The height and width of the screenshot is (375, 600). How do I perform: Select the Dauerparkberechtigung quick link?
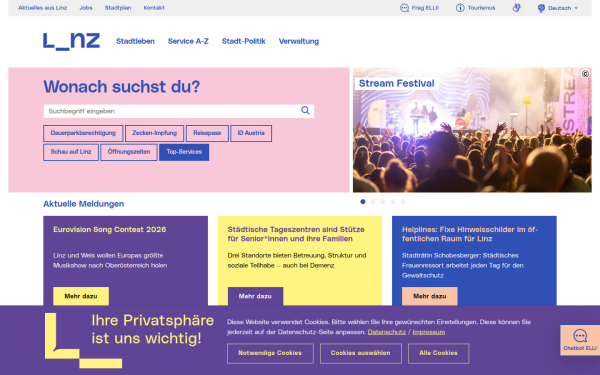83,133
